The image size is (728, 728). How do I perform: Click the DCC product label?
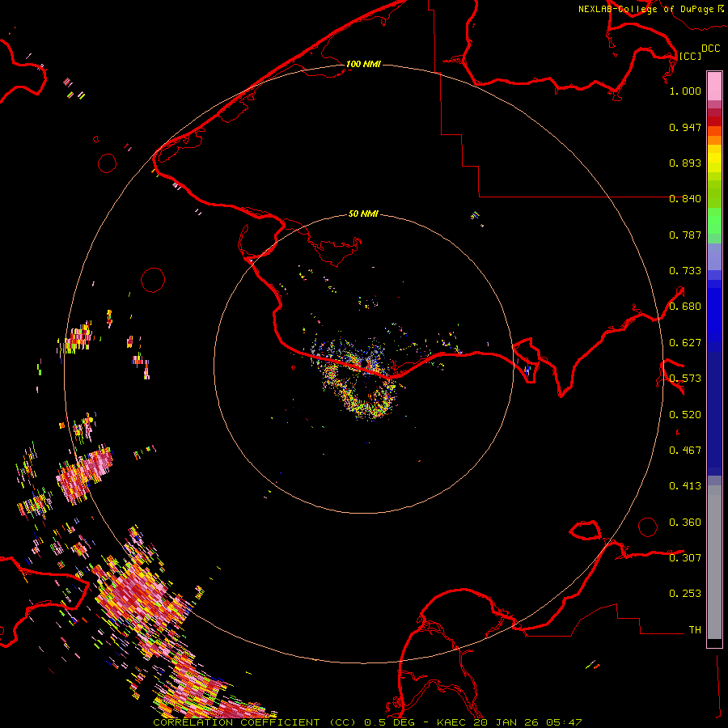[x=710, y=49]
